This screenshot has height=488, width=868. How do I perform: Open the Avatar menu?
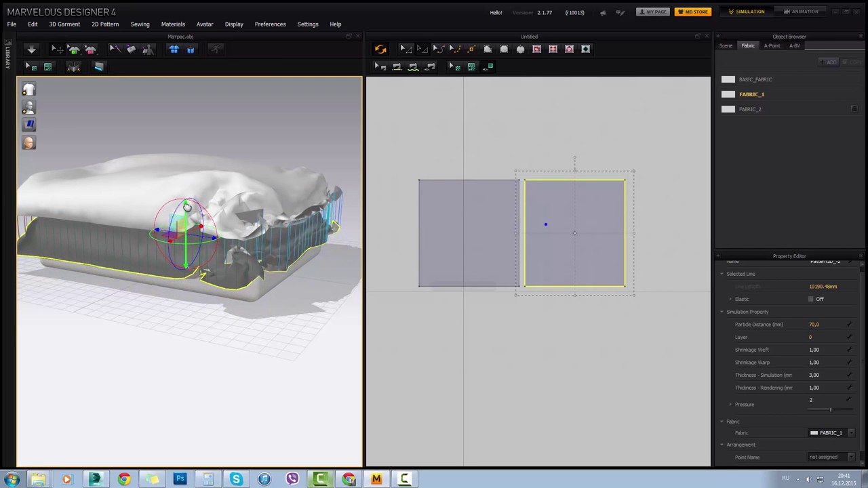[205, 24]
